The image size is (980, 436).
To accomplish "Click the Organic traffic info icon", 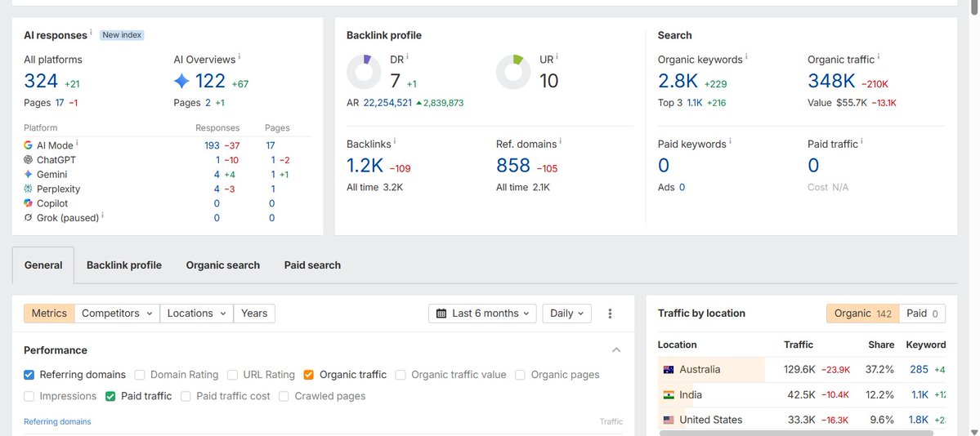I will [x=879, y=56].
